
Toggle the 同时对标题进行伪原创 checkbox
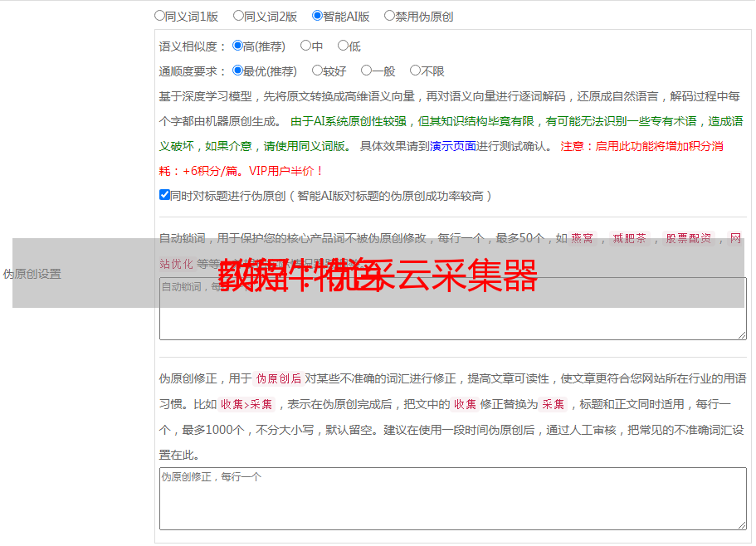pyautogui.click(x=164, y=195)
